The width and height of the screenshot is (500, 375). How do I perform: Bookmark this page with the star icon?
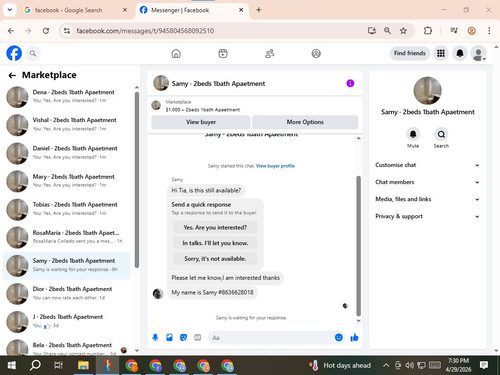[x=403, y=31]
